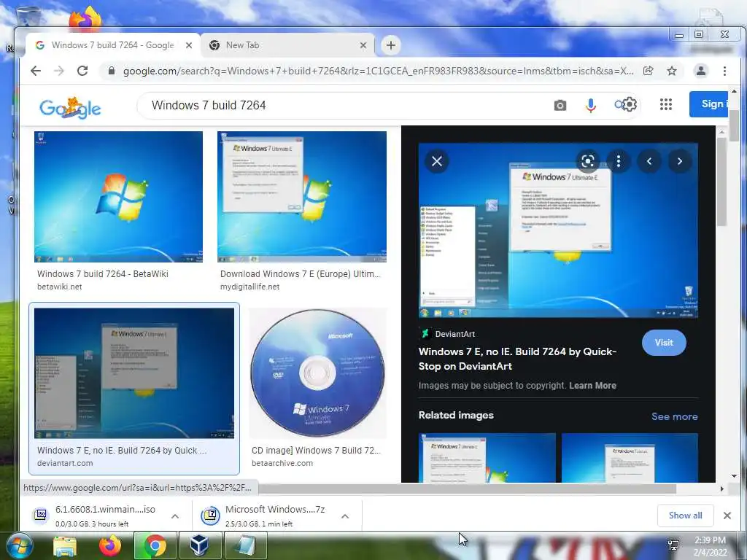Open VirtualBox from the taskbar
Screen dimensions: 747x560
click(200, 546)
